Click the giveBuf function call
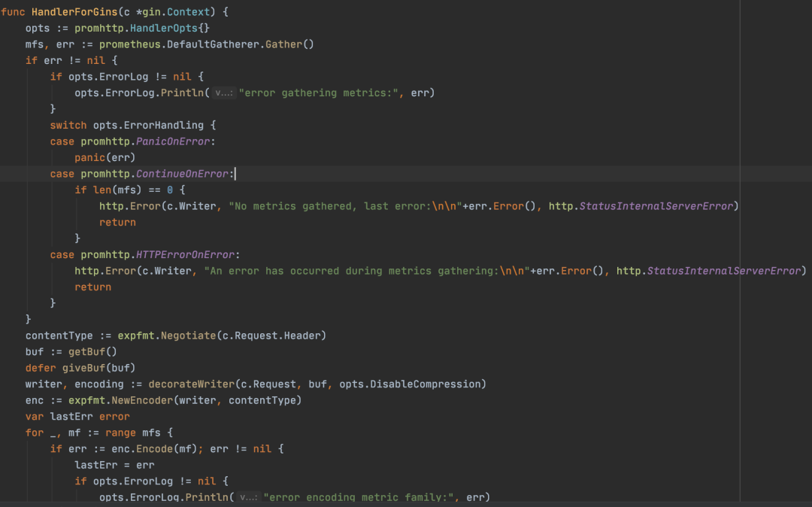The width and height of the screenshot is (812, 507). [83, 368]
